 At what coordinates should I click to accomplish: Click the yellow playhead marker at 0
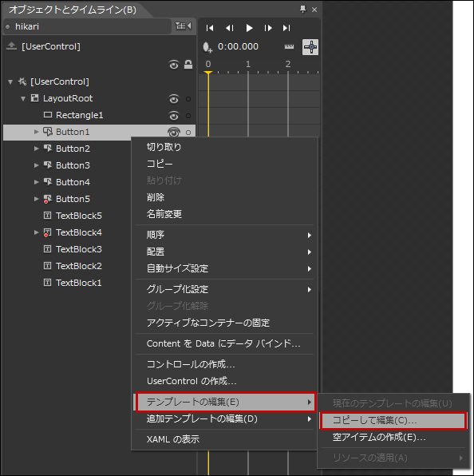(208, 73)
